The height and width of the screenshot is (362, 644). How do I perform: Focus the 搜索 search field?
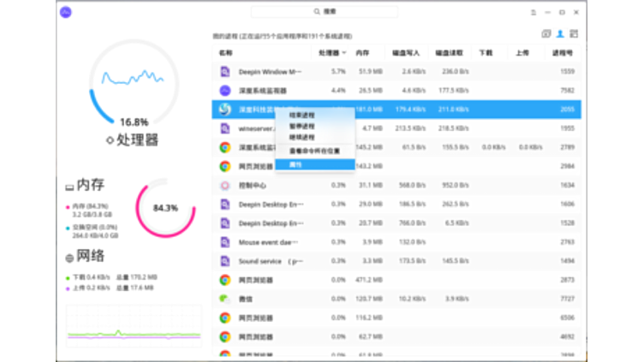(x=324, y=12)
